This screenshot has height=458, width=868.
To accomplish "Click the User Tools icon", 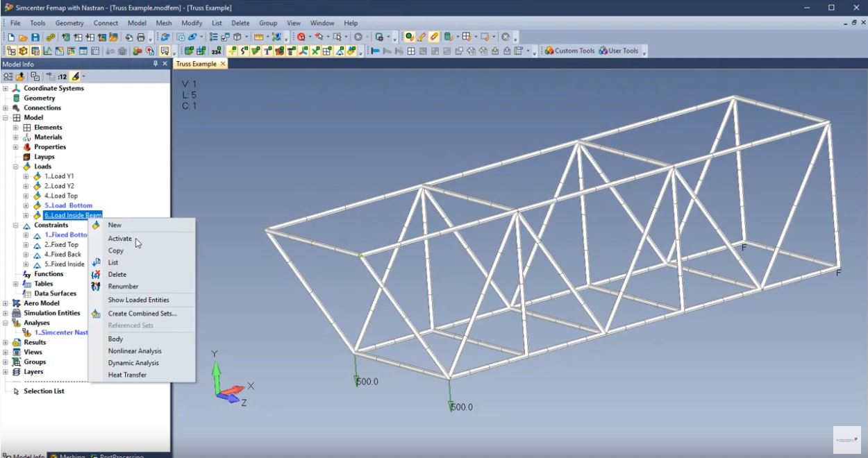I will (603, 51).
